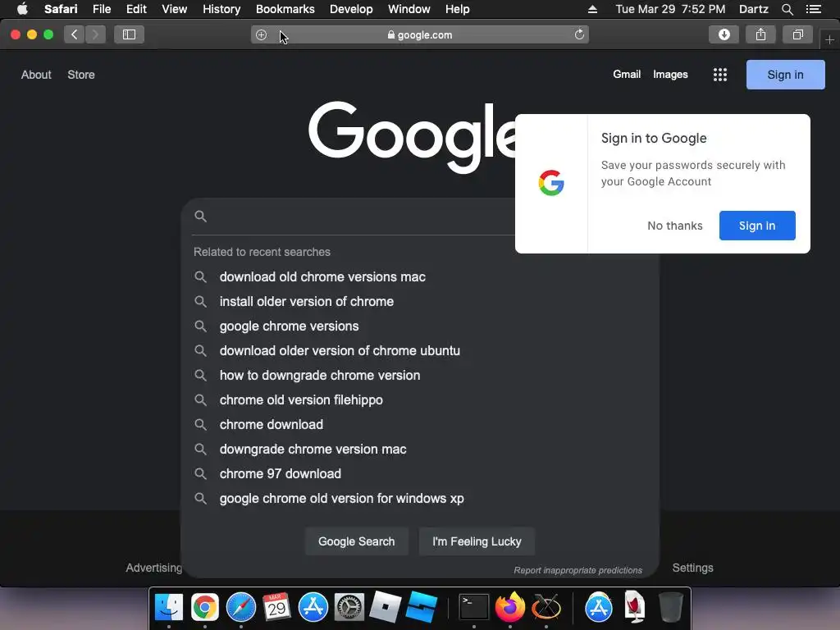Open the Images link
This screenshot has height=630, width=840.
(670, 75)
